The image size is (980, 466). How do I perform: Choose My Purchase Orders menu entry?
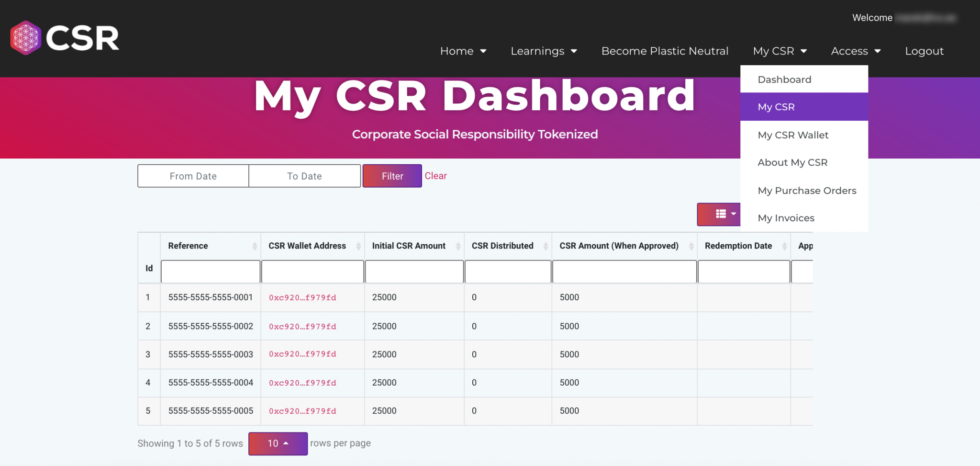click(807, 190)
